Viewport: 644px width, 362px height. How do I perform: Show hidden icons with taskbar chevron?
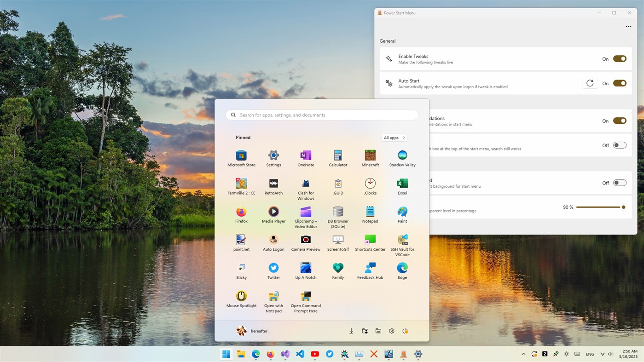523,354
